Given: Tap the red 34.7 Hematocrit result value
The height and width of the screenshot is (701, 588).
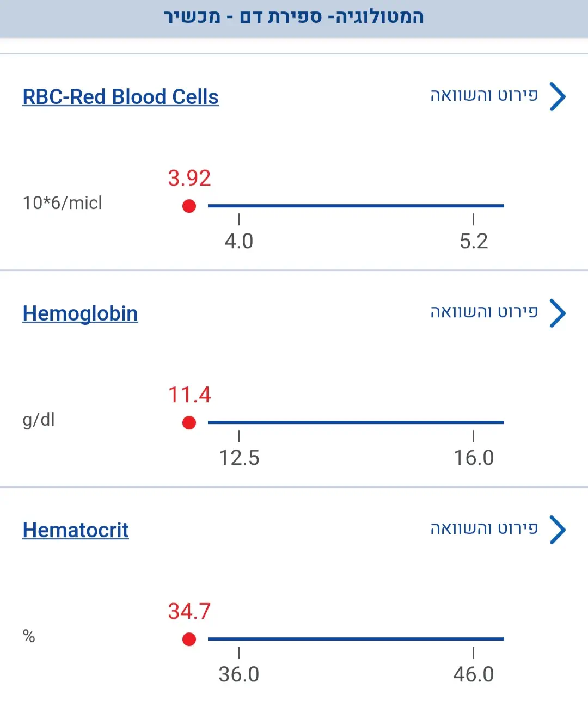Looking at the screenshot, I should [x=189, y=612].
